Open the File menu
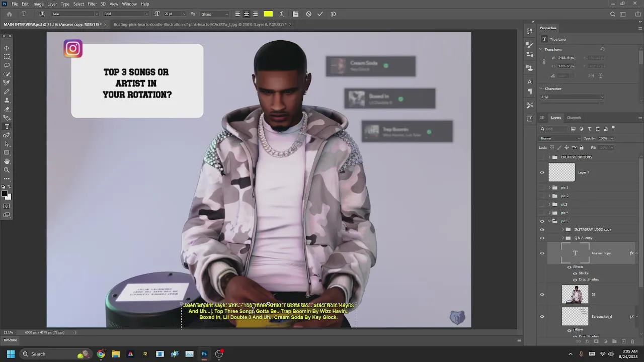Image resolution: width=644 pixels, height=362 pixels. (x=15, y=4)
